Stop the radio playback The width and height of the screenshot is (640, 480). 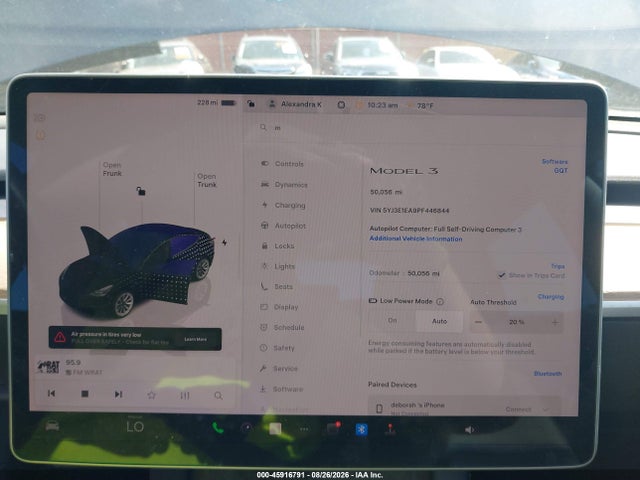click(85, 393)
